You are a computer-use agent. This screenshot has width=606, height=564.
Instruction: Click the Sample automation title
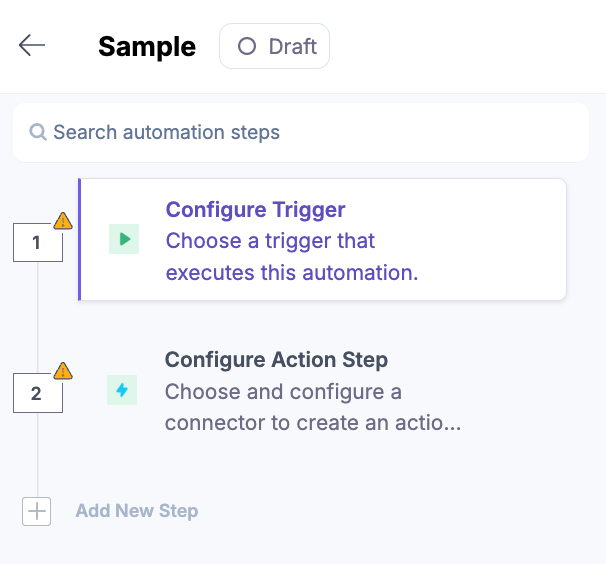pyautogui.click(x=147, y=47)
